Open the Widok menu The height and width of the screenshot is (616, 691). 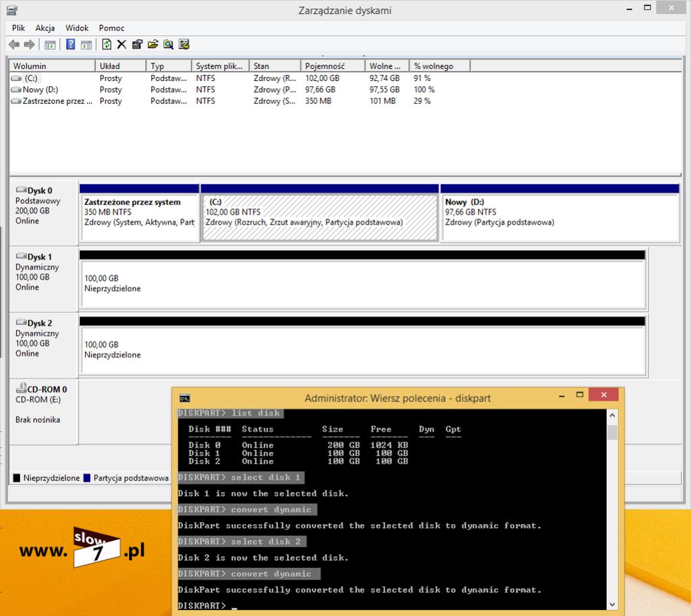(x=77, y=28)
